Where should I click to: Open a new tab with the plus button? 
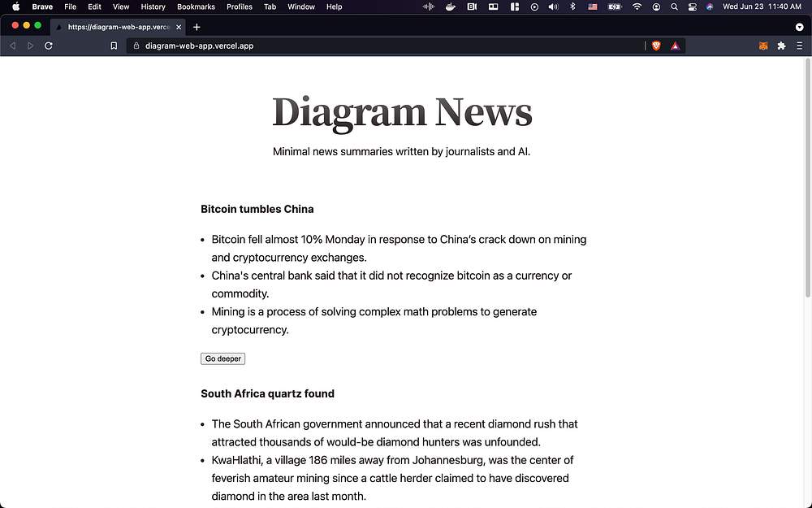point(197,27)
